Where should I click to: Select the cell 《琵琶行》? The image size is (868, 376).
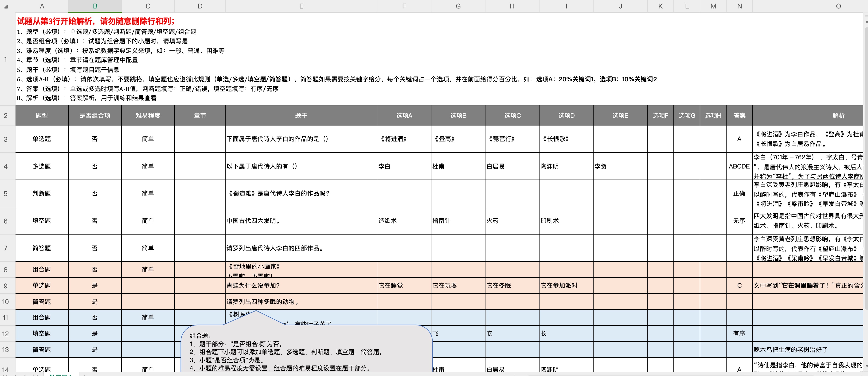click(x=512, y=139)
